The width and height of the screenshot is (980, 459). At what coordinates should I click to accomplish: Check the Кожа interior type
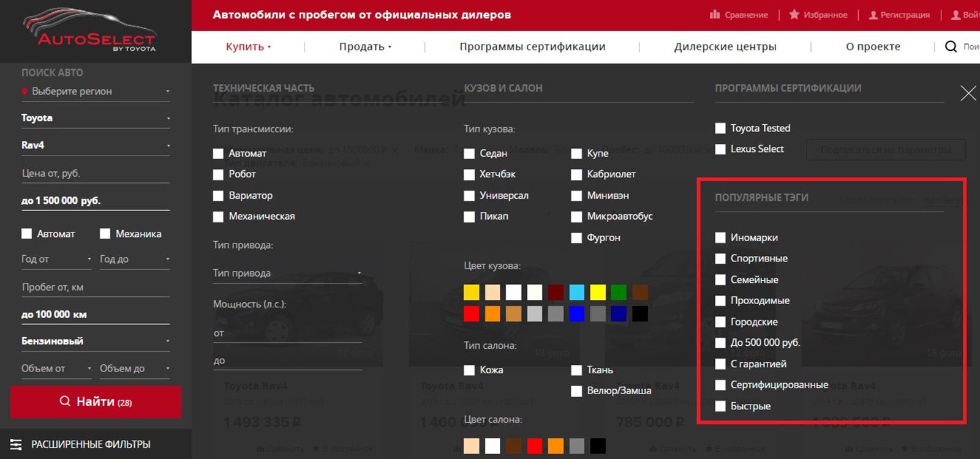tap(469, 370)
